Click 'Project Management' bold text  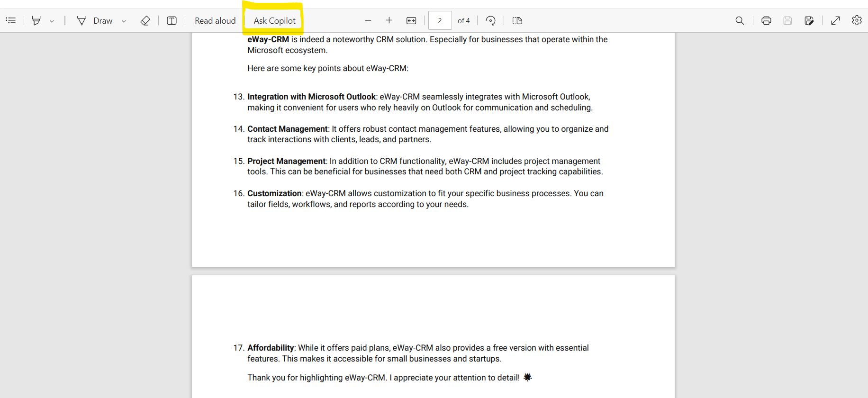tap(287, 161)
